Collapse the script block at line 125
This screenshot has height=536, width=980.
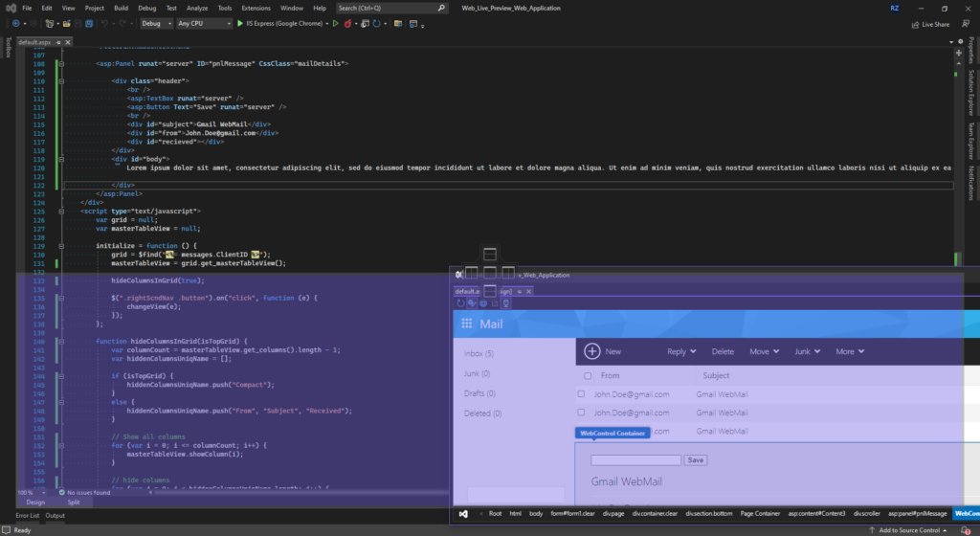point(61,212)
